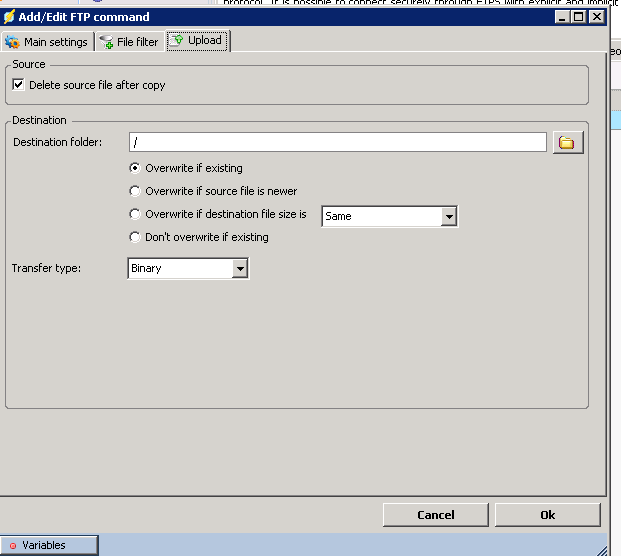Image resolution: width=621 pixels, height=556 pixels.
Task: Click the Destination folder text field
Action: point(337,143)
